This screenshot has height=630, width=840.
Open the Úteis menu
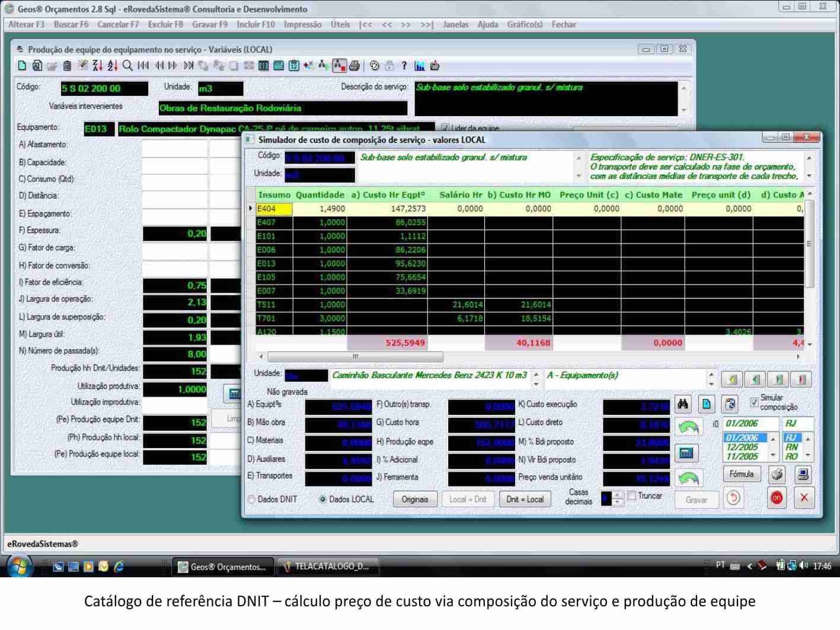pos(340,24)
